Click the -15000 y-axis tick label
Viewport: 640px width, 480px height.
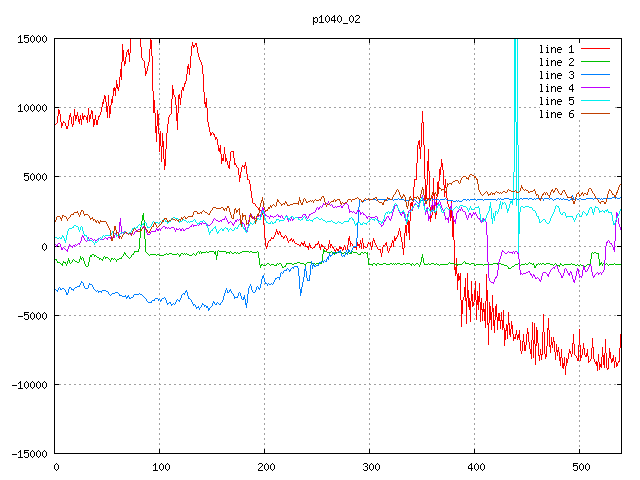27,454
